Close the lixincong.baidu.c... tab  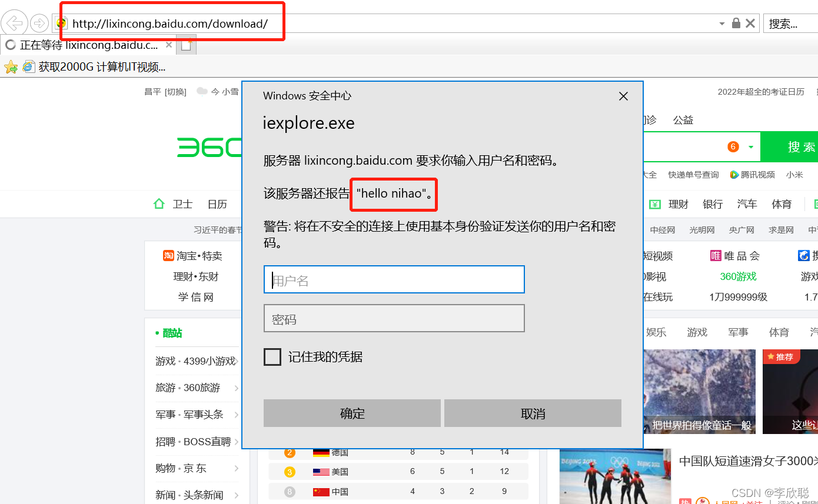(x=169, y=45)
